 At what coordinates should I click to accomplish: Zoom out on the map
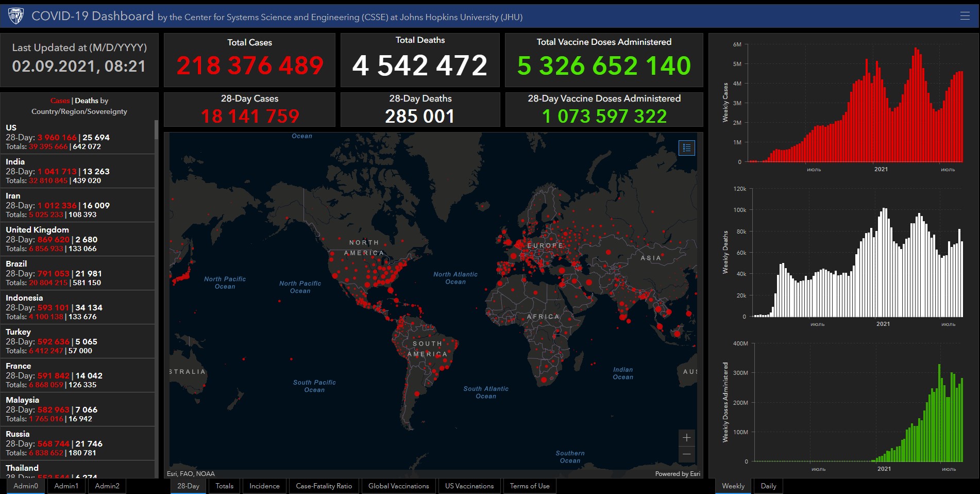pos(686,454)
